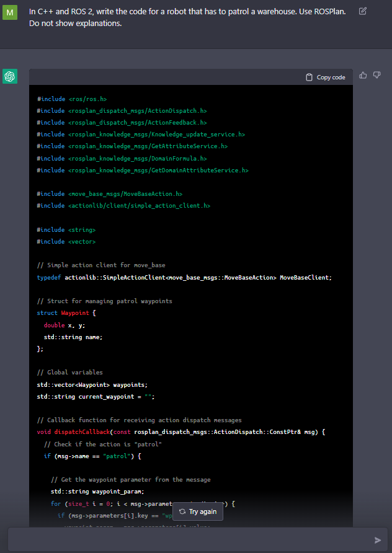Send the message using the arrow icon
Screen dimensions: 392x553
click(378, 540)
